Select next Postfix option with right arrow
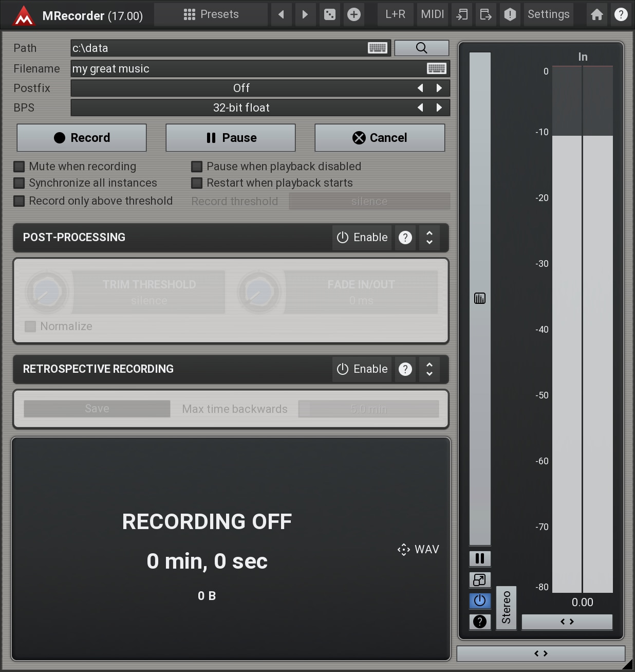The image size is (635, 672). [x=439, y=88]
